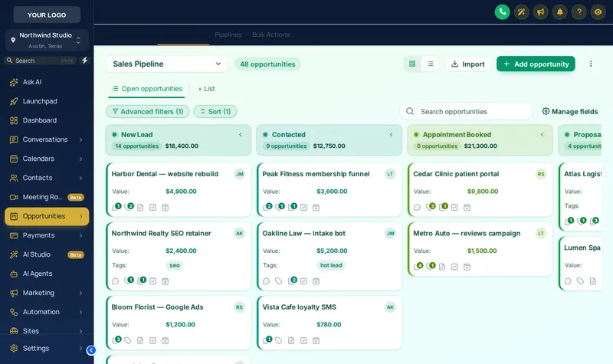The height and width of the screenshot is (364, 613).
Task: Open task check icon on Northwind Realty card
Action: (x=152, y=281)
